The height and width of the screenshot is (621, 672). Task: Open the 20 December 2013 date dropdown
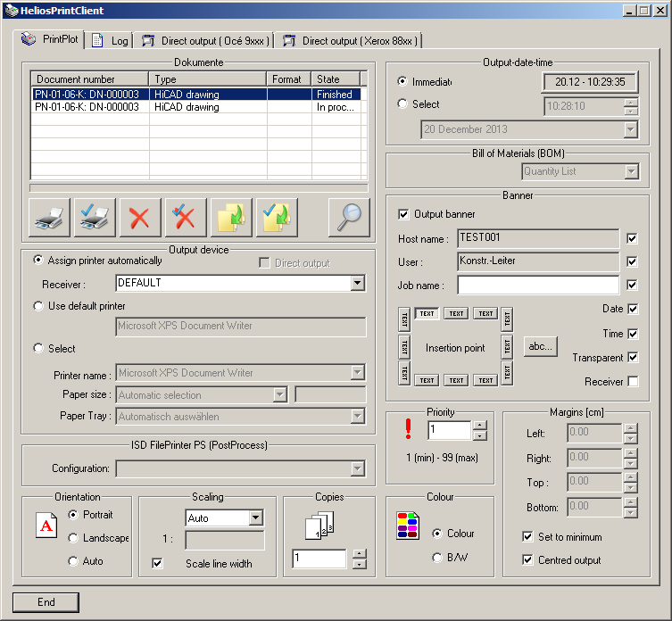tap(630, 129)
